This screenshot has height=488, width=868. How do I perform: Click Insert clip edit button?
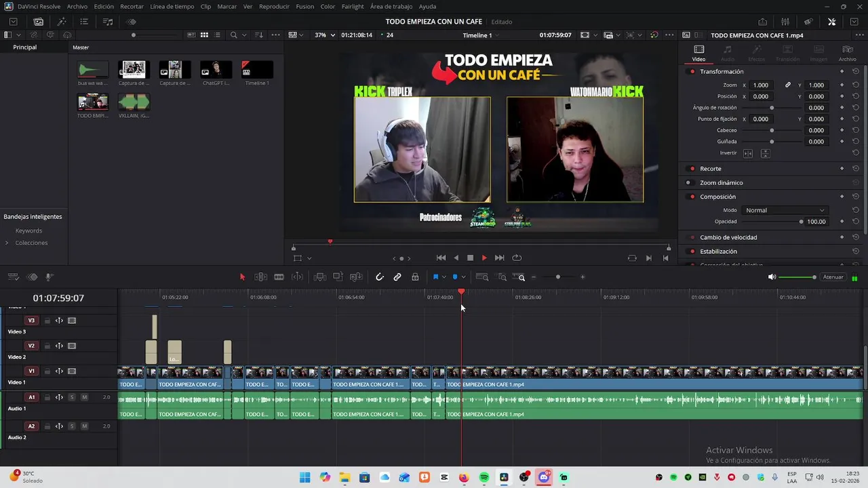(320, 277)
